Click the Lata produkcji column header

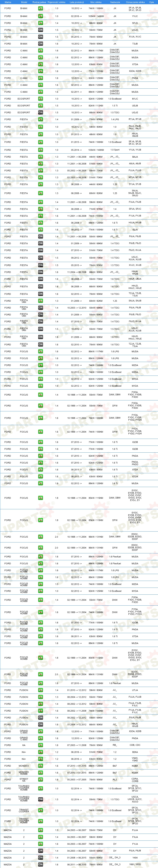76,2
